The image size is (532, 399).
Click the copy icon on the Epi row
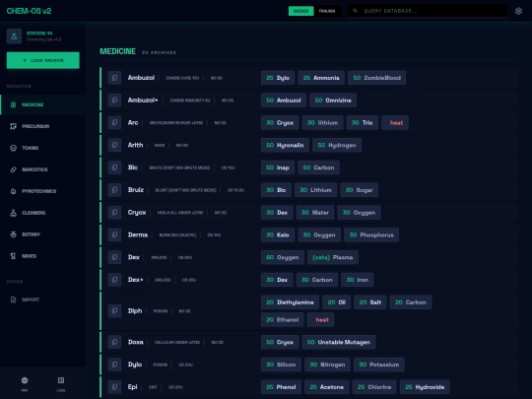tap(114, 387)
